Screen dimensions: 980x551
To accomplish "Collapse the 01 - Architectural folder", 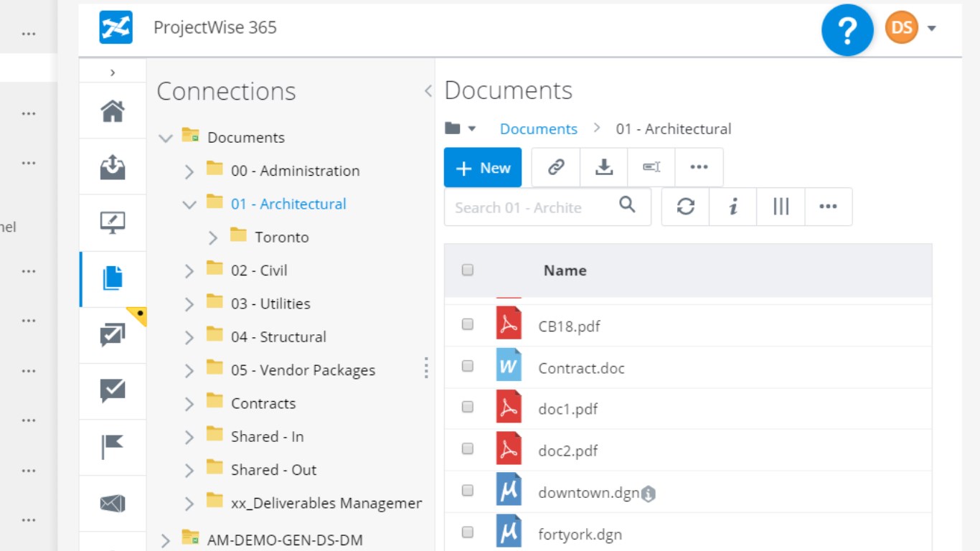I will click(189, 204).
